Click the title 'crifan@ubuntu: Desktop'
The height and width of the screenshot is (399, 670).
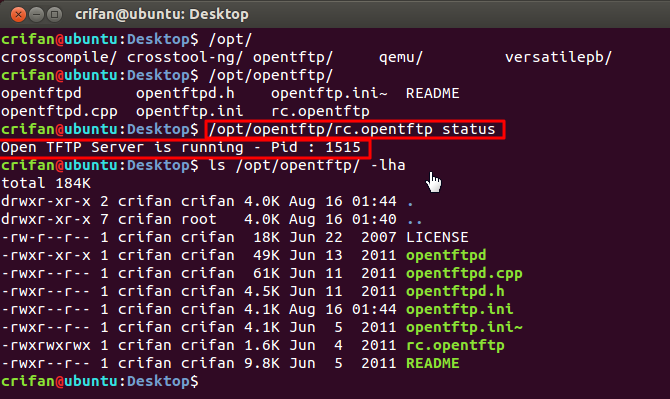[x=162, y=15]
